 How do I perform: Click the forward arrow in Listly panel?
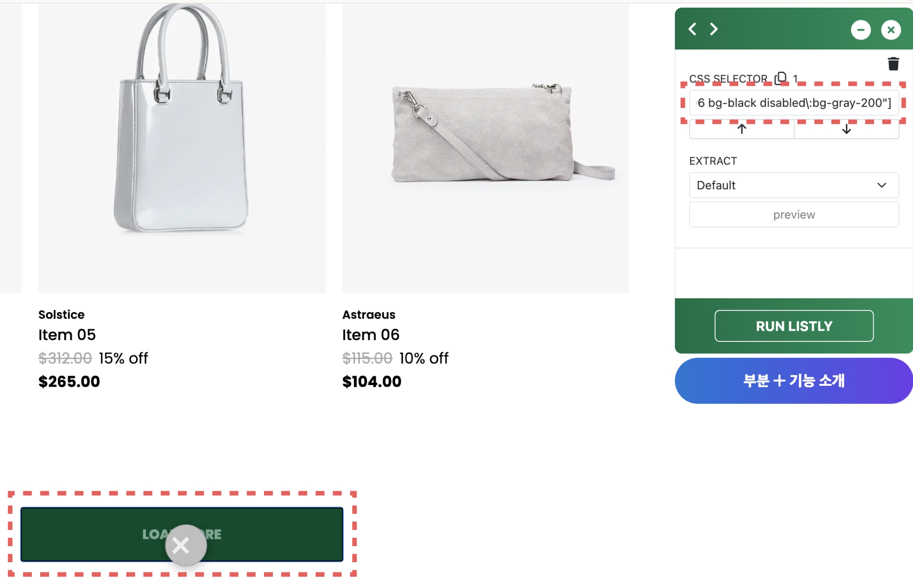(x=714, y=29)
